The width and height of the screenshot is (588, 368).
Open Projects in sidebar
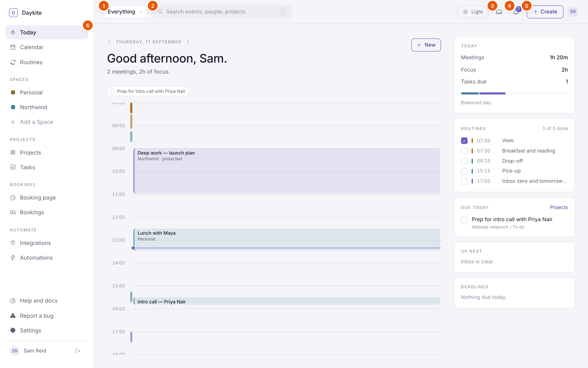tap(47, 153)
